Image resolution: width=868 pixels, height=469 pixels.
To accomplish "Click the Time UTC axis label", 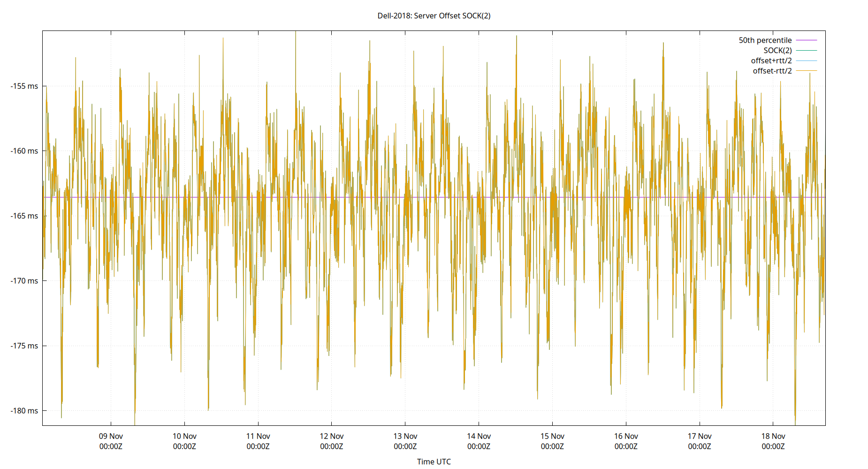I will pyautogui.click(x=434, y=461).
